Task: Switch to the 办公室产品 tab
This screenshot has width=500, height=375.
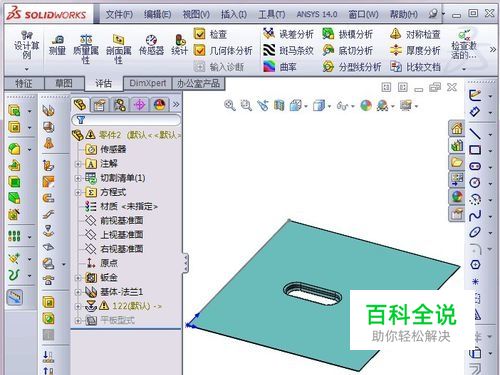Action: [x=198, y=83]
